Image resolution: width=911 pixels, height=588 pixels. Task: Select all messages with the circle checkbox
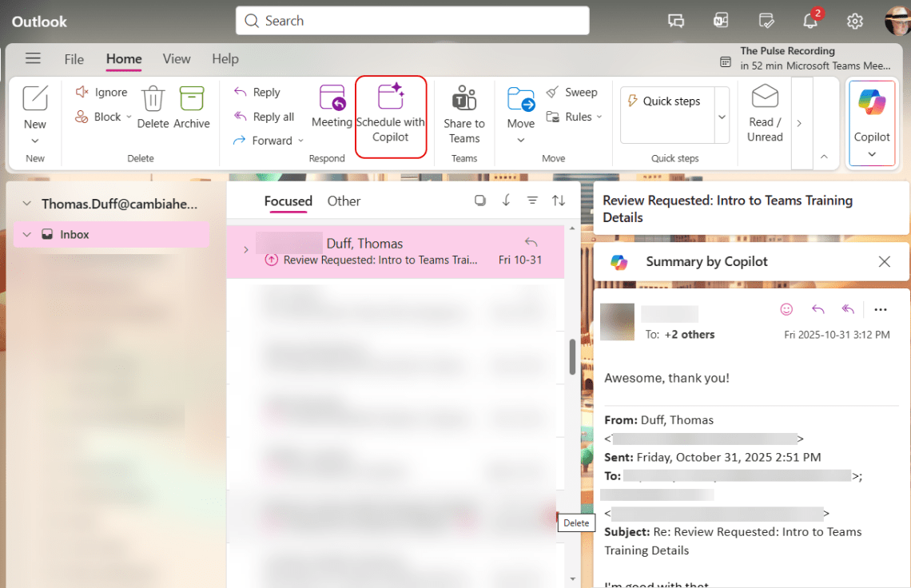[x=480, y=201]
